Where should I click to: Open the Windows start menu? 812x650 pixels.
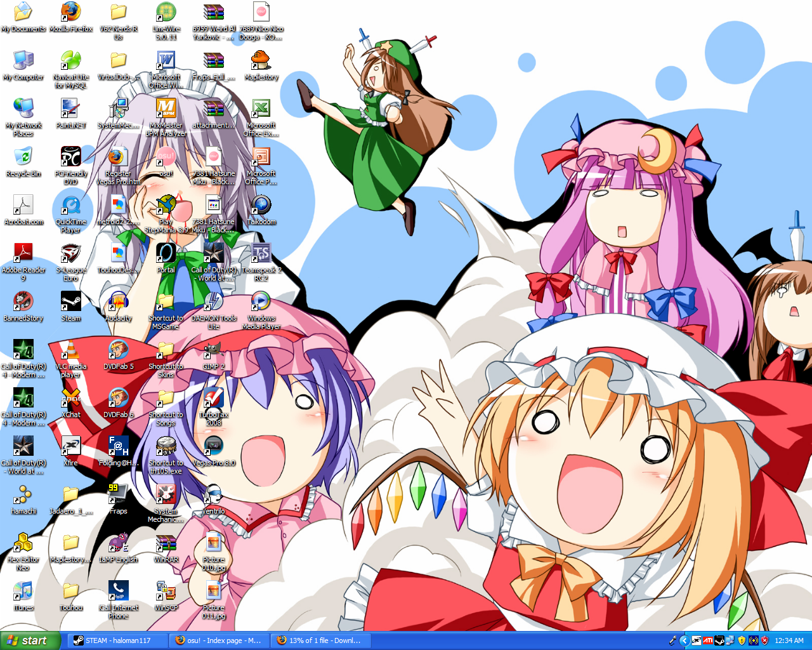pyautogui.click(x=30, y=640)
